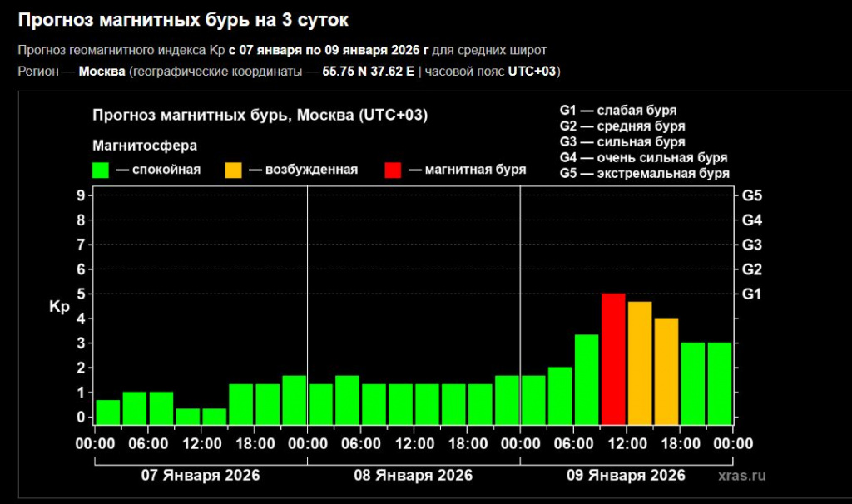Click the green 'спокойная' legend swatch
Screen dimensions: 852x504
(x=101, y=170)
